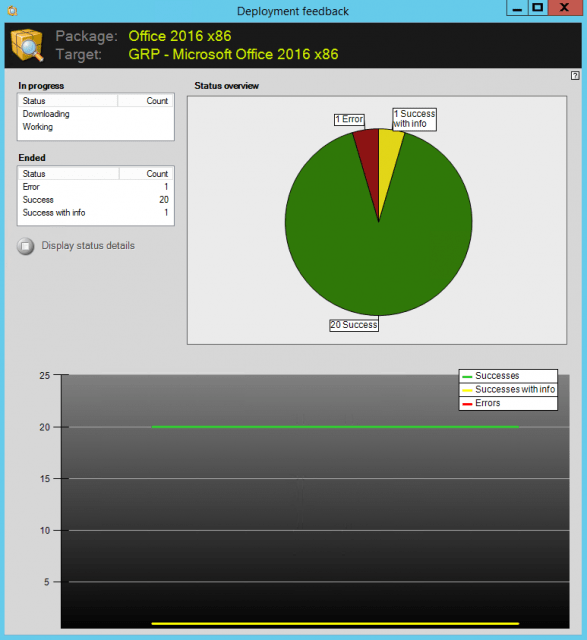Open the help question mark icon
587x640 pixels.
point(575,76)
